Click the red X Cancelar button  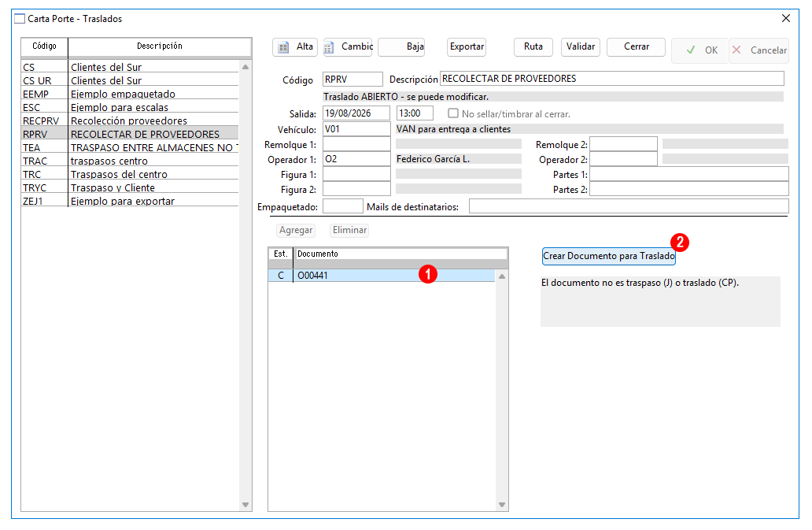759,50
